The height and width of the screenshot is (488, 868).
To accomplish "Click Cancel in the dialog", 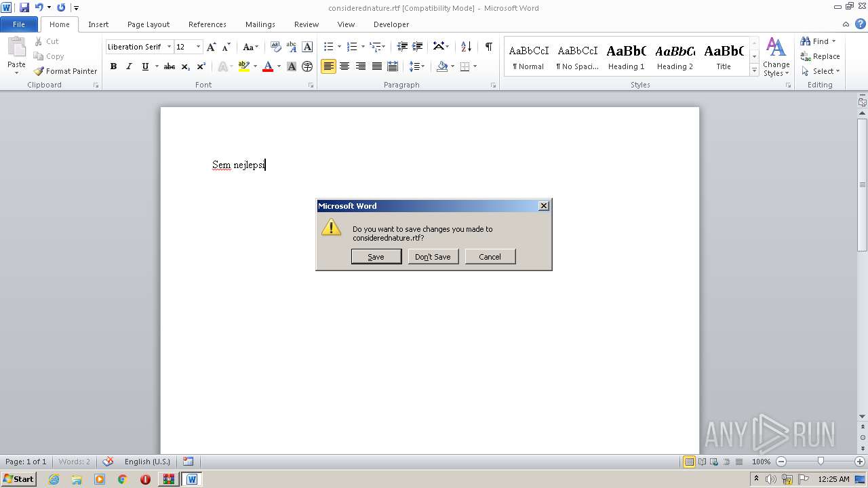I will point(490,257).
